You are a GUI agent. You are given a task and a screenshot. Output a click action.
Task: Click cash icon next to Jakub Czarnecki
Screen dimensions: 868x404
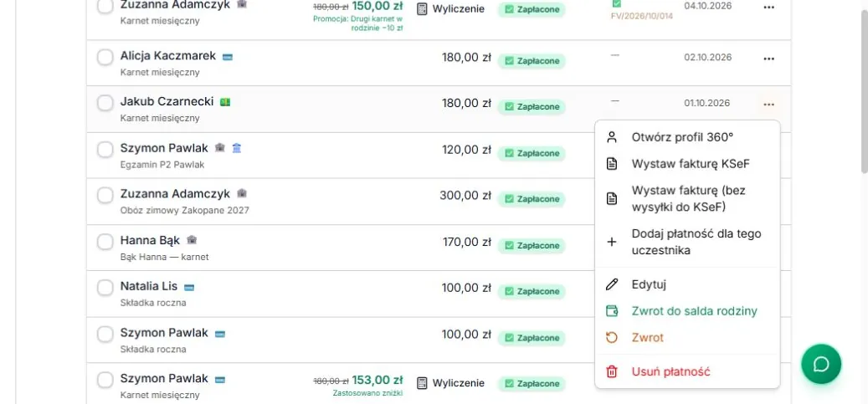click(x=225, y=102)
